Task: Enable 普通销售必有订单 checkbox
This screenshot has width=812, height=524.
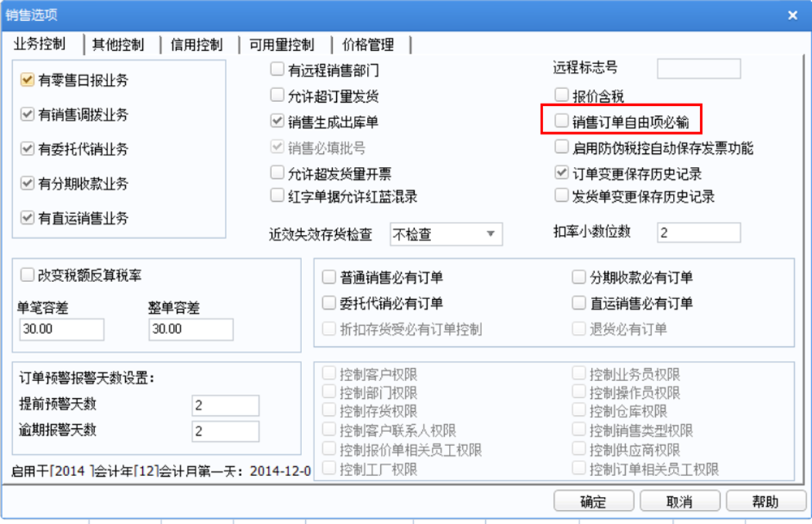Action: pyautogui.click(x=329, y=277)
